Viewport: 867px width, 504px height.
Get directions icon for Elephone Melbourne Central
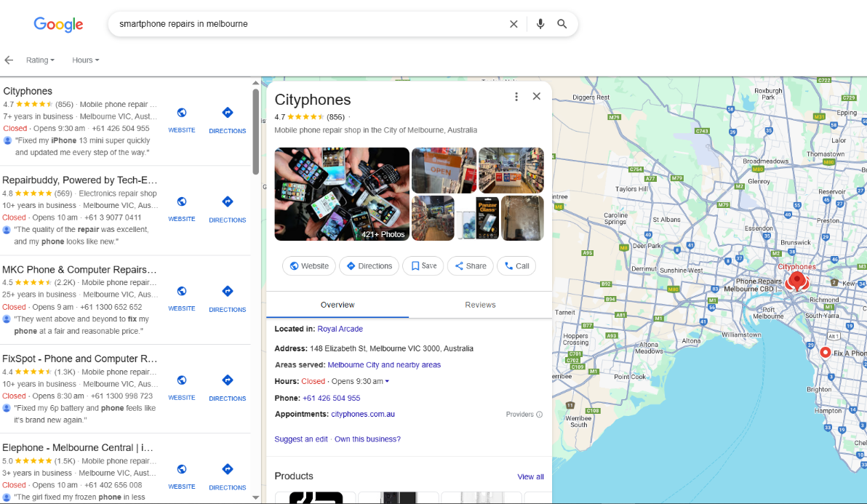click(x=227, y=469)
